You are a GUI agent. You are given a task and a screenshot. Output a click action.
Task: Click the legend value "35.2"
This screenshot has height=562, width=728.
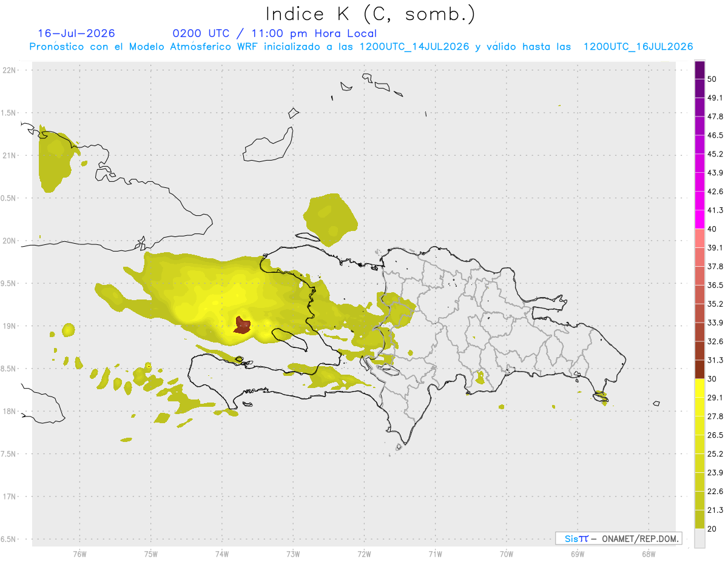(715, 304)
